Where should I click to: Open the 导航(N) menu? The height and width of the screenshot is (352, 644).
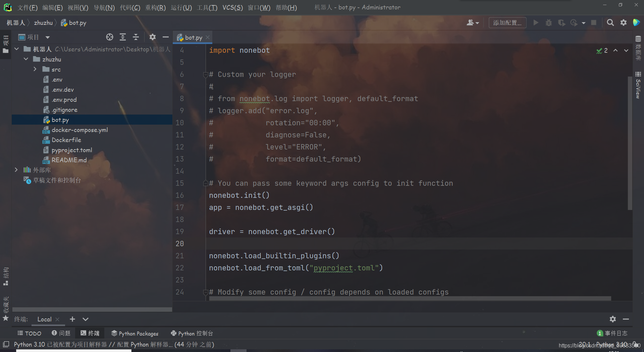(x=104, y=7)
